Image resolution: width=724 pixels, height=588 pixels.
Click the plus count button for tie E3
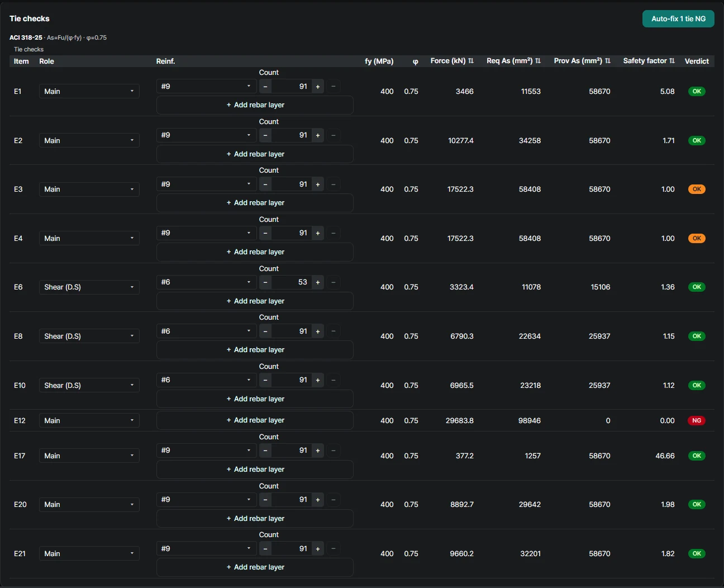tap(318, 184)
